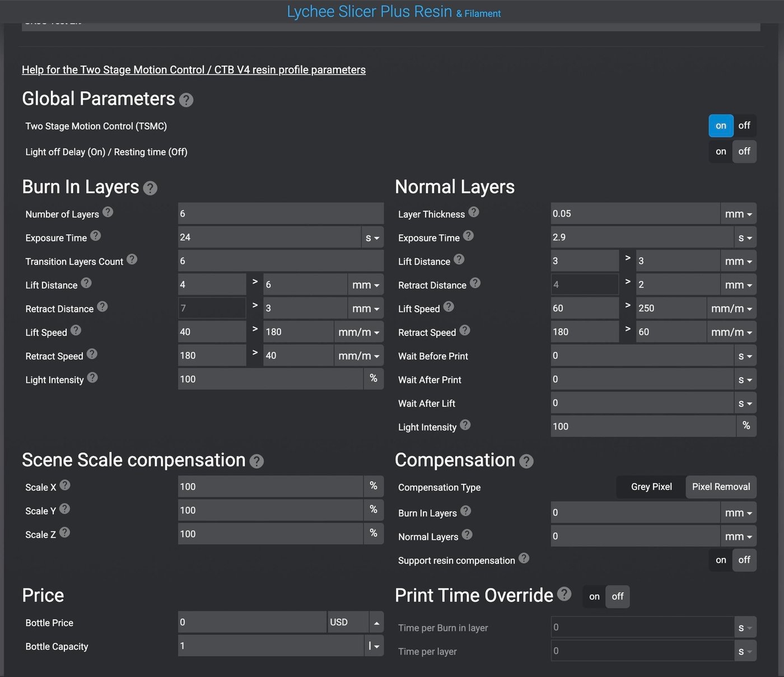784x677 pixels.
Task: Show help for Normal Layers Exposure Time
Action: click(469, 235)
